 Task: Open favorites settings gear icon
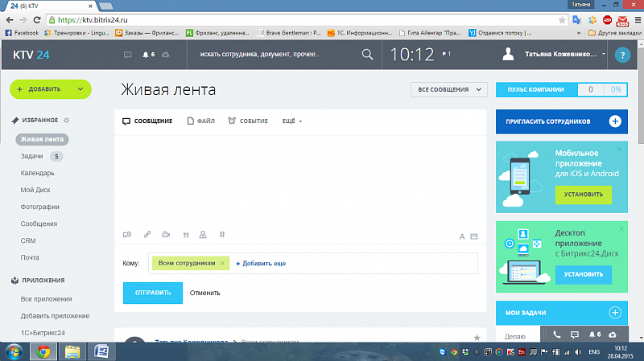67,120
